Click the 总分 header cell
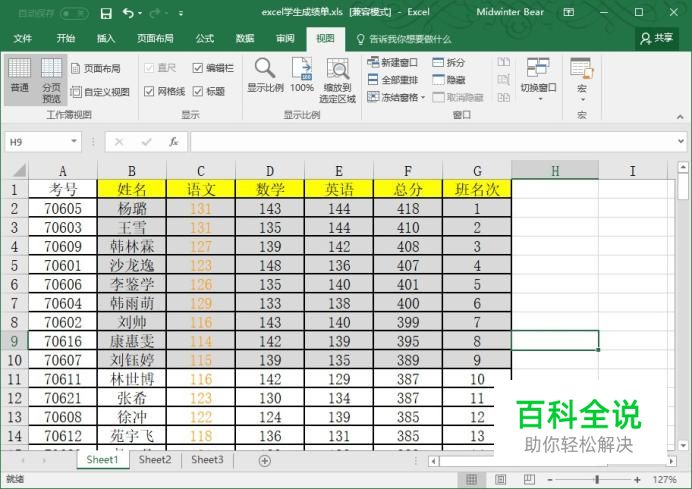Viewport: 692px width, 489px height. pyautogui.click(x=408, y=189)
